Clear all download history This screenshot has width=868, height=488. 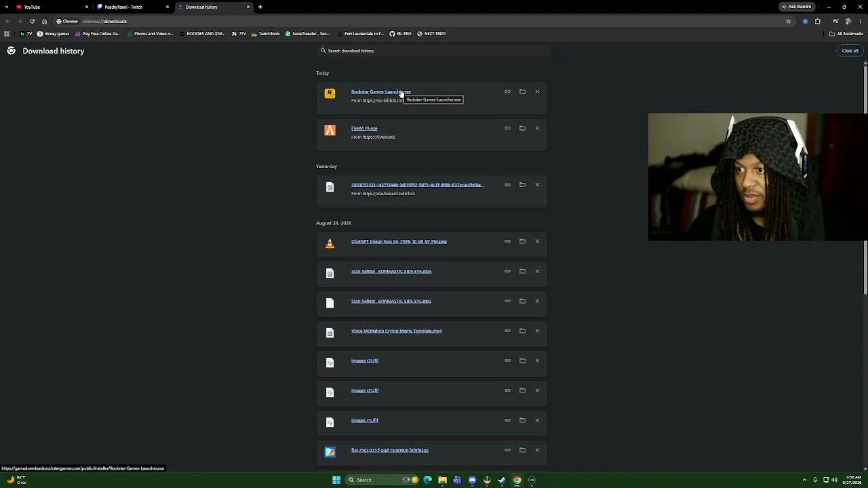tap(850, 51)
